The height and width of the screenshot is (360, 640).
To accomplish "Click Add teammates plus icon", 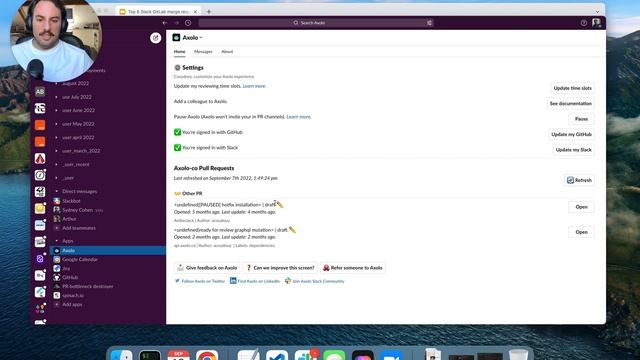I will (x=57, y=228).
